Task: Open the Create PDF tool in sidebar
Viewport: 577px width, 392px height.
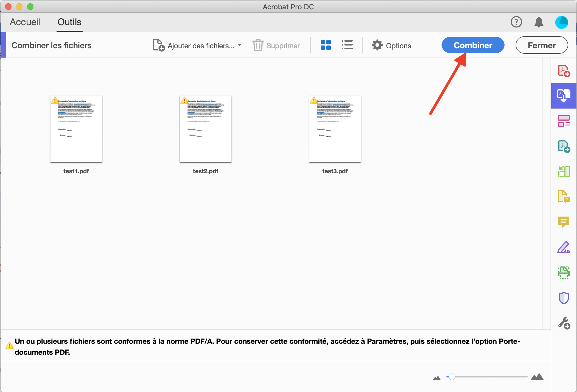Action: point(564,71)
